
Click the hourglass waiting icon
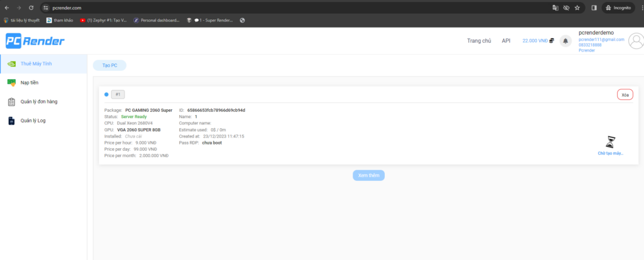611,143
